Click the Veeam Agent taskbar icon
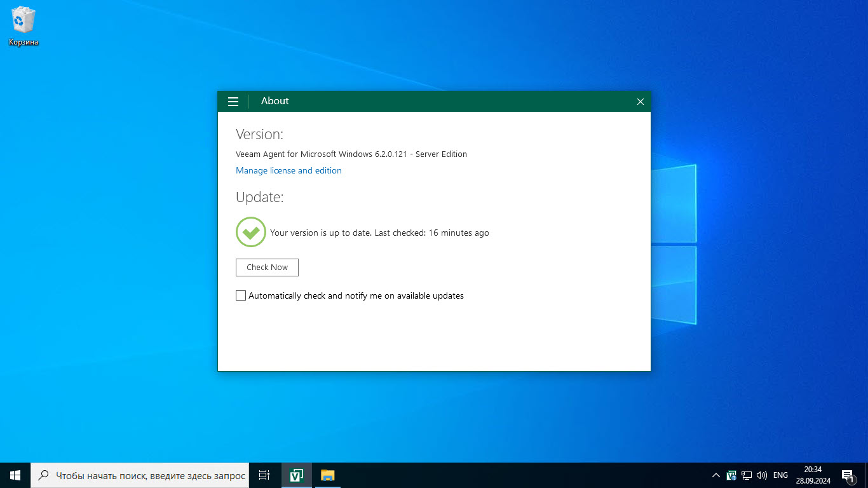This screenshot has width=868, height=488. coord(296,475)
